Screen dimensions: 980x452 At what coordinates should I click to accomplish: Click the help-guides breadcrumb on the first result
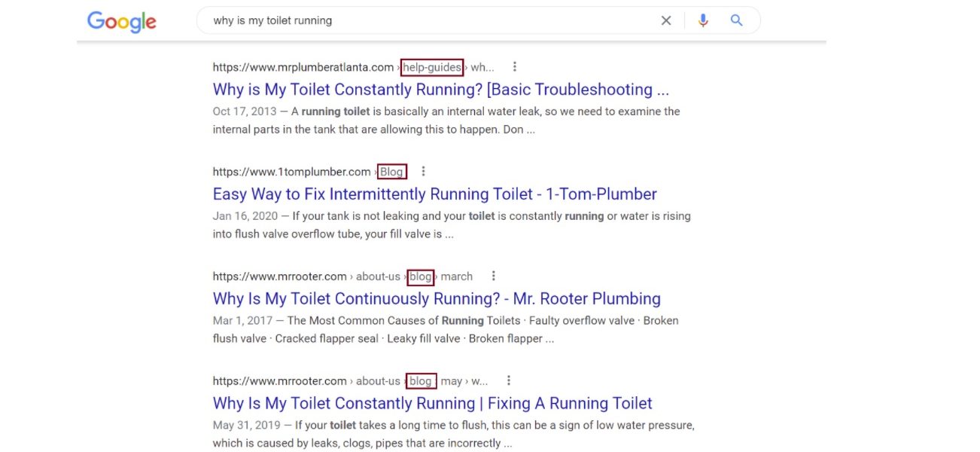click(x=432, y=67)
